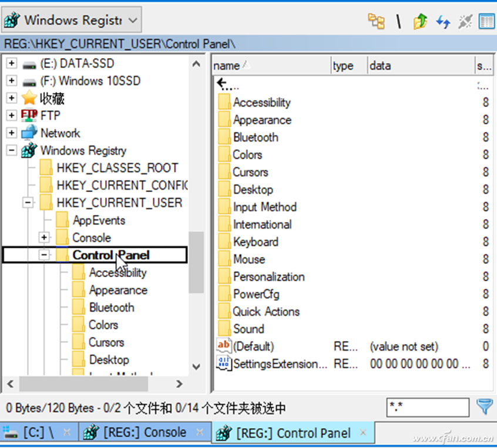Select Personalization folder in list
Viewport: 497px width, 448px height.
click(269, 277)
